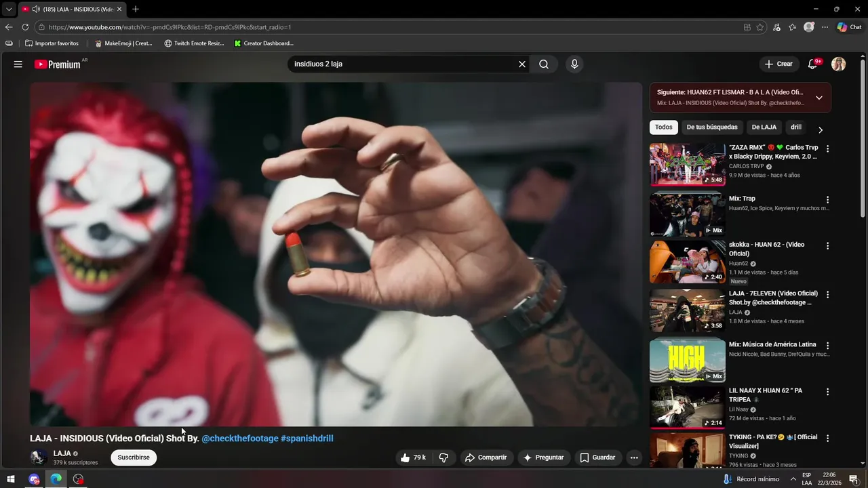
Task: Open the Mix: Trap thumbnail
Action: click(688, 215)
